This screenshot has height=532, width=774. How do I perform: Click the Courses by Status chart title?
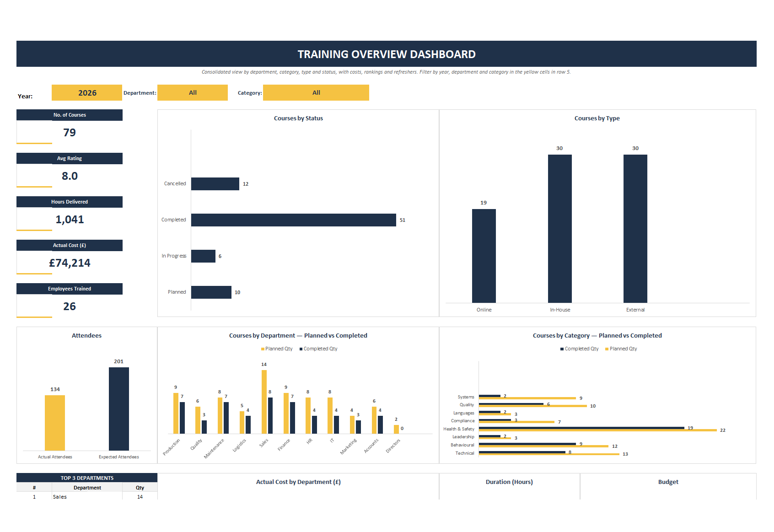[x=298, y=118]
